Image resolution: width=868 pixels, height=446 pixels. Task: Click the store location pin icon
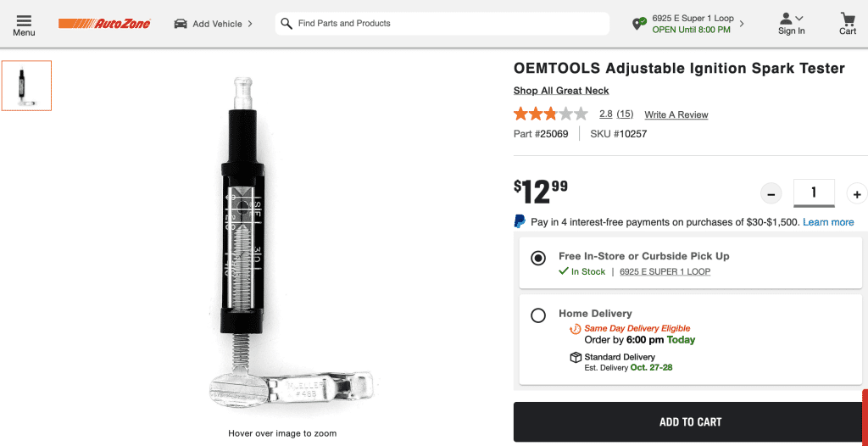(x=639, y=24)
